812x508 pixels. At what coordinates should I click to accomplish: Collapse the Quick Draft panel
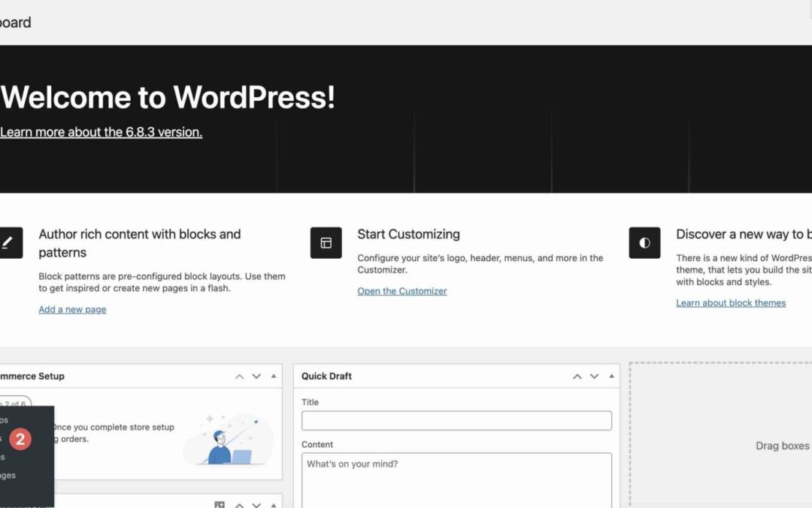(x=611, y=376)
